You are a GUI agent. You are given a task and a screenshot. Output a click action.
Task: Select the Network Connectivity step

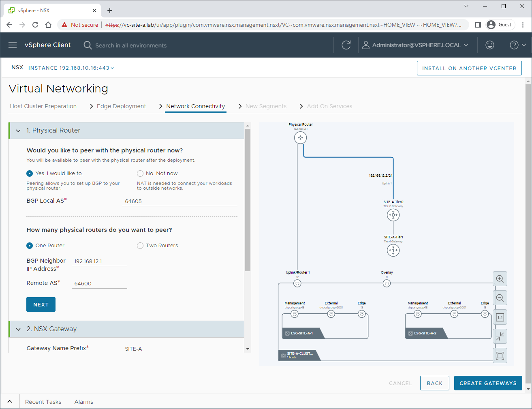[196, 106]
